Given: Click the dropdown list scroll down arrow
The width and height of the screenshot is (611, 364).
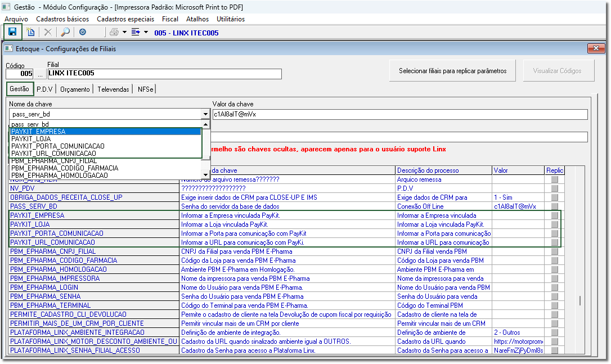Looking at the screenshot, I should click(205, 175).
